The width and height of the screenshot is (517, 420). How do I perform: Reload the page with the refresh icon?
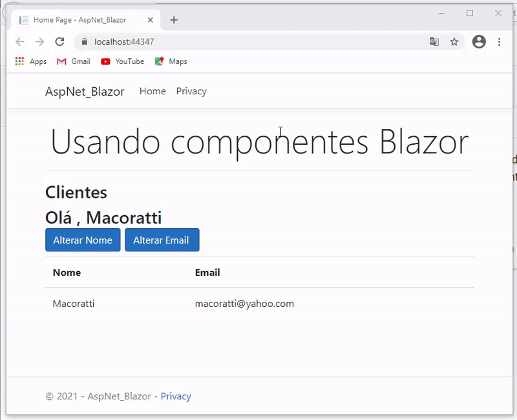pyautogui.click(x=59, y=42)
